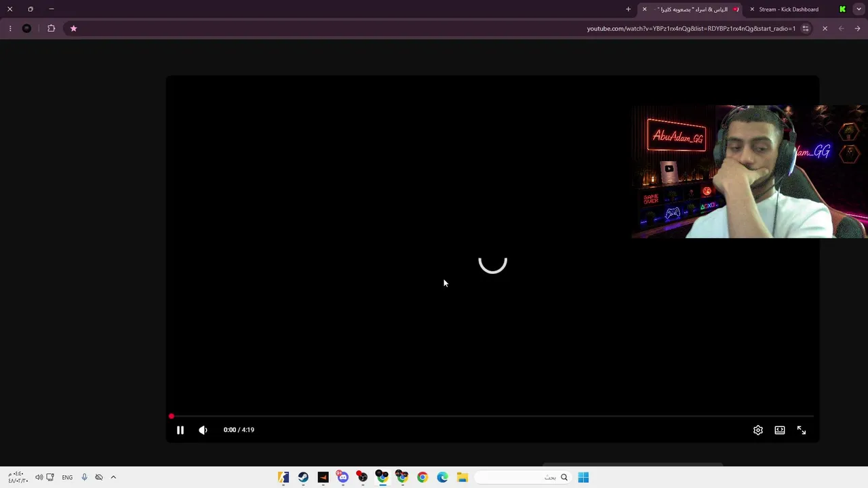Click the webcam overlay in the video area

pos(749,171)
